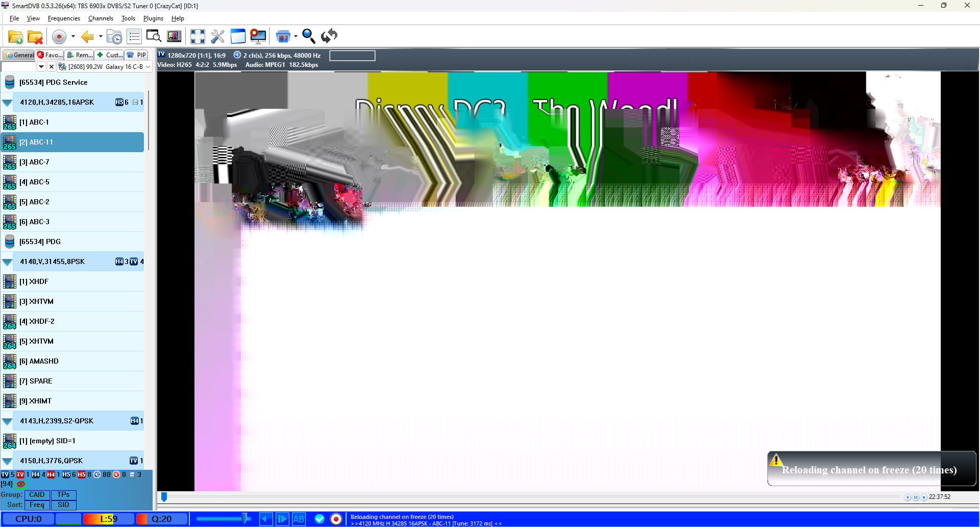Click the step forward play button
980x527 pixels.
pos(282,519)
